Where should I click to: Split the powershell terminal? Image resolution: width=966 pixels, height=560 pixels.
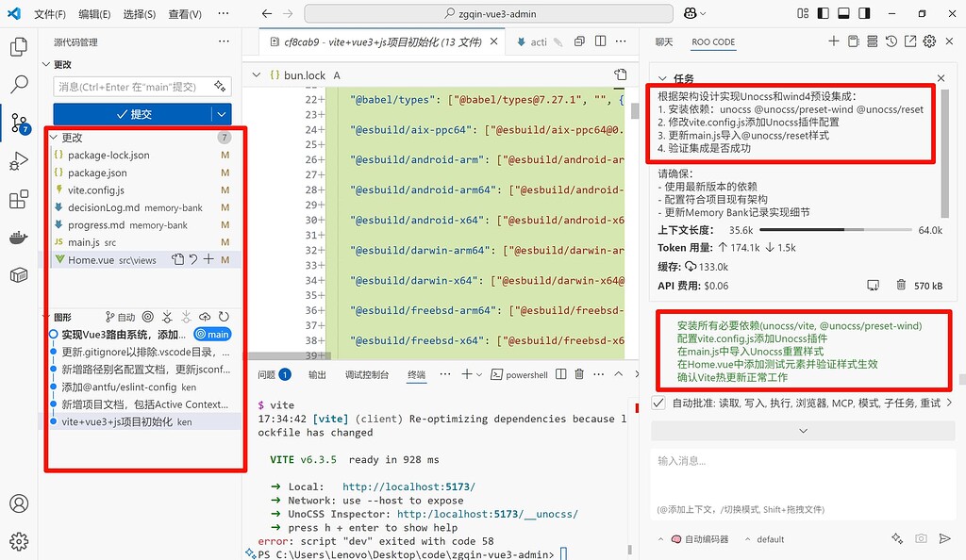(560, 374)
